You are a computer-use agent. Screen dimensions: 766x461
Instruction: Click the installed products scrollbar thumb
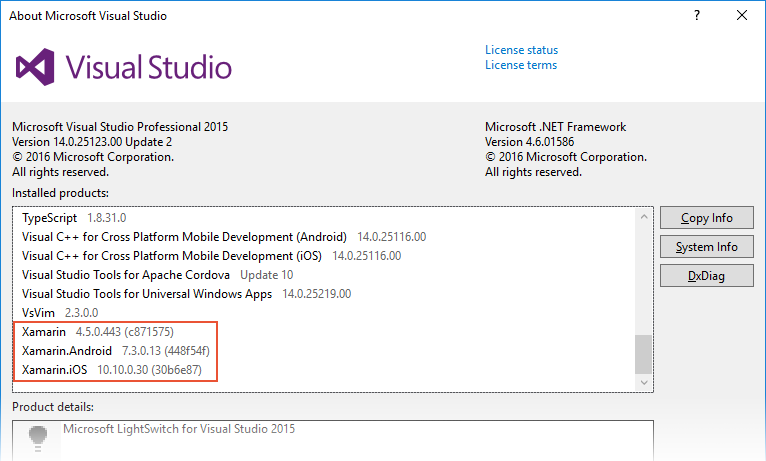[x=644, y=354]
